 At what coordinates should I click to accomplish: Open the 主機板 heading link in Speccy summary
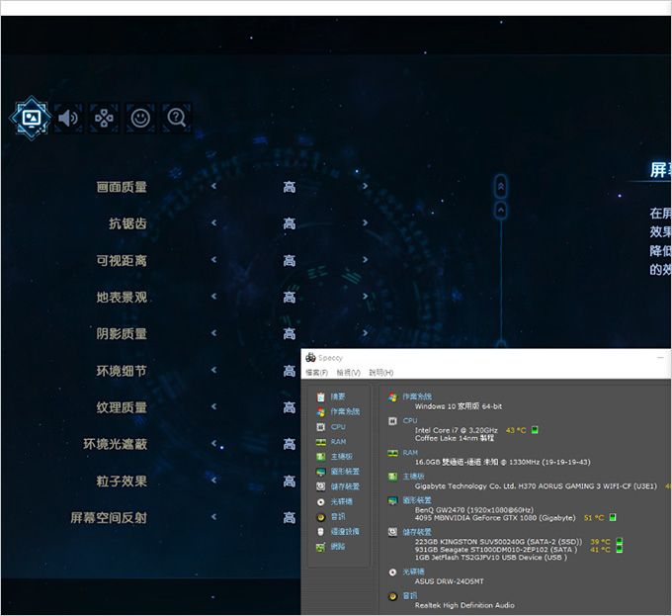point(413,477)
